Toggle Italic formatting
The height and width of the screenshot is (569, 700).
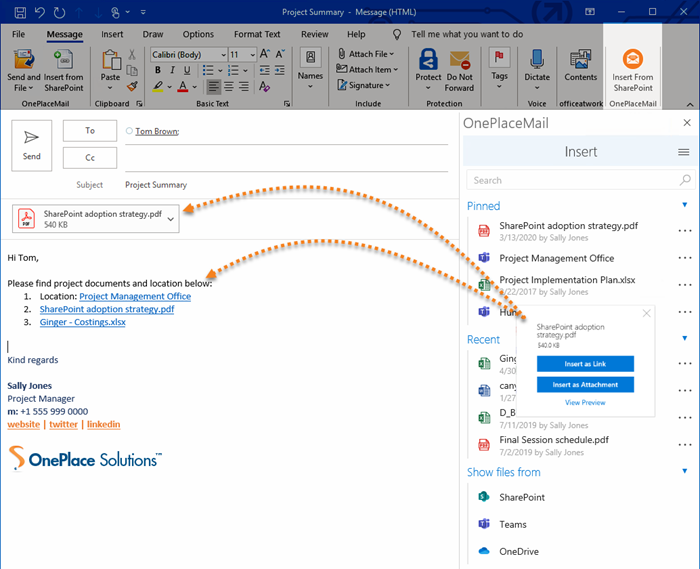pyautogui.click(x=172, y=70)
